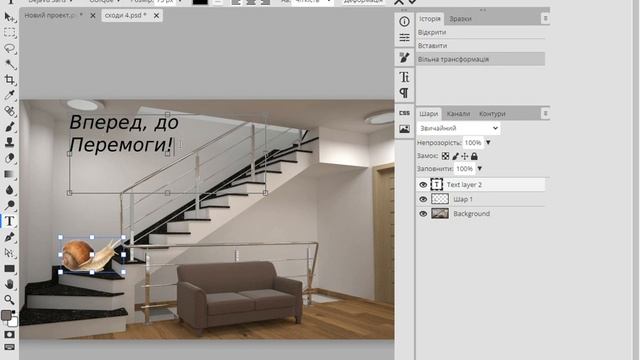The height and width of the screenshot is (360, 640).
Task: Switch to the Шари tab
Action: coord(429,114)
